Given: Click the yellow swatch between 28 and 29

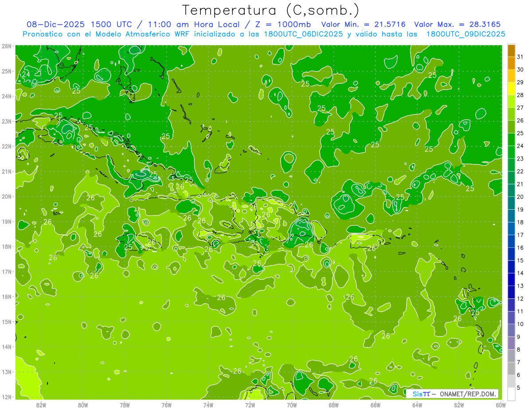Looking at the screenshot, I should tap(511, 89).
